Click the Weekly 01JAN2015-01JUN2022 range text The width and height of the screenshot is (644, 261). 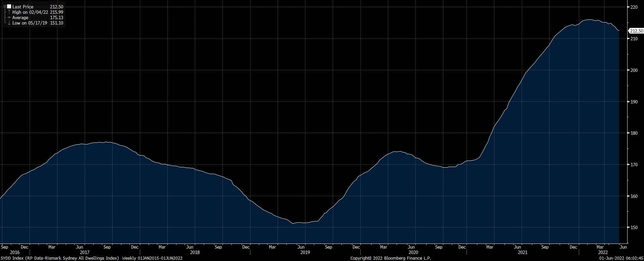(x=152, y=258)
